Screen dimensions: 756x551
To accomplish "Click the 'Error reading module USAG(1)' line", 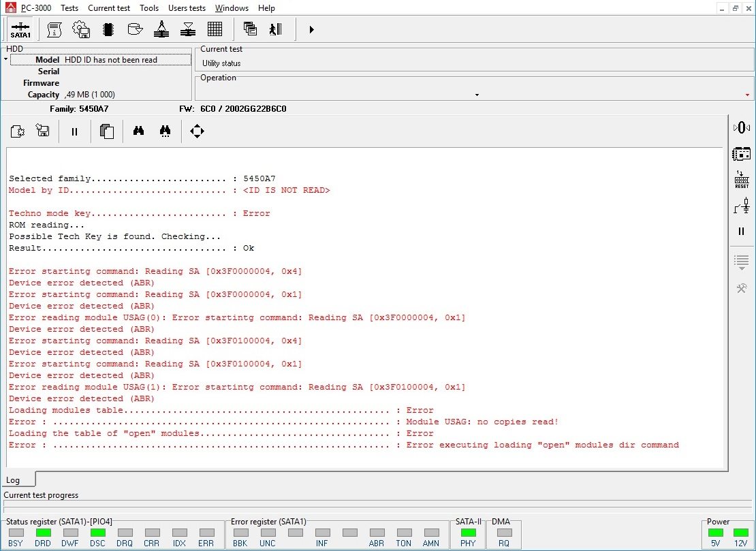I will click(x=237, y=387).
